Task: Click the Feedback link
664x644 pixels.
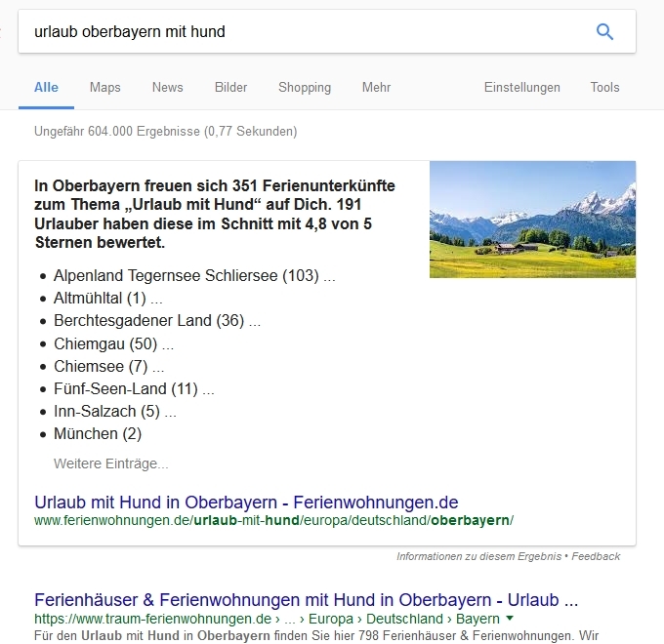Action: [x=596, y=556]
